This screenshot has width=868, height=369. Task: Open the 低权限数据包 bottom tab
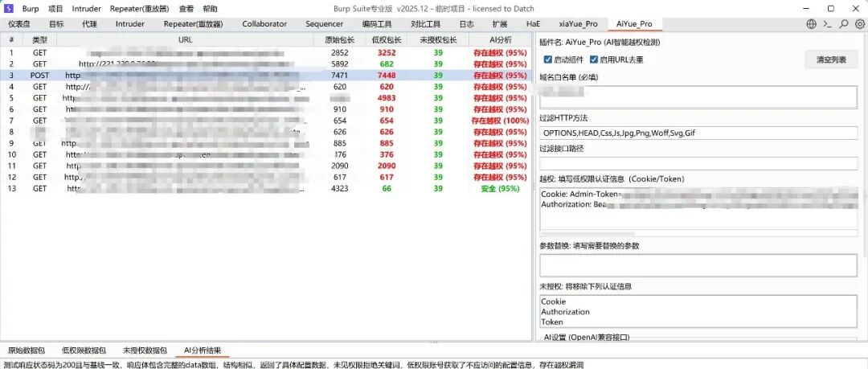pyautogui.click(x=84, y=351)
